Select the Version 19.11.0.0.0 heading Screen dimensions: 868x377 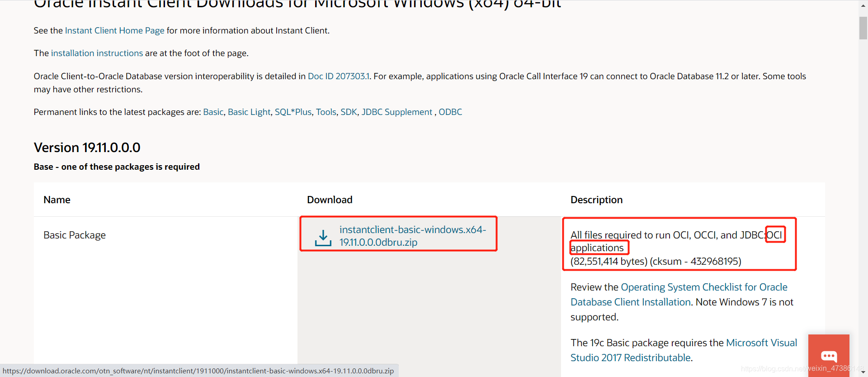pos(87,148)
